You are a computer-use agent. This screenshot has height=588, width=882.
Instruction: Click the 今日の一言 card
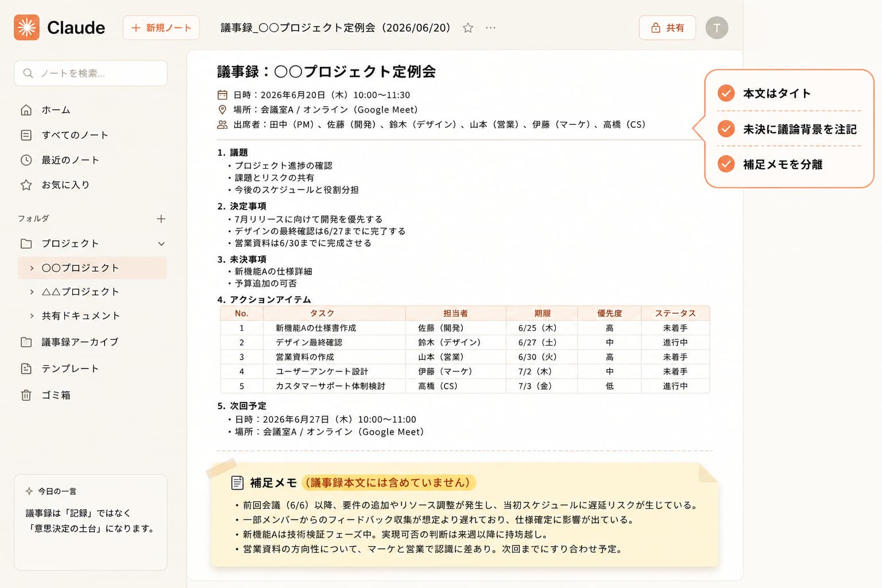[x=91, y=522]
